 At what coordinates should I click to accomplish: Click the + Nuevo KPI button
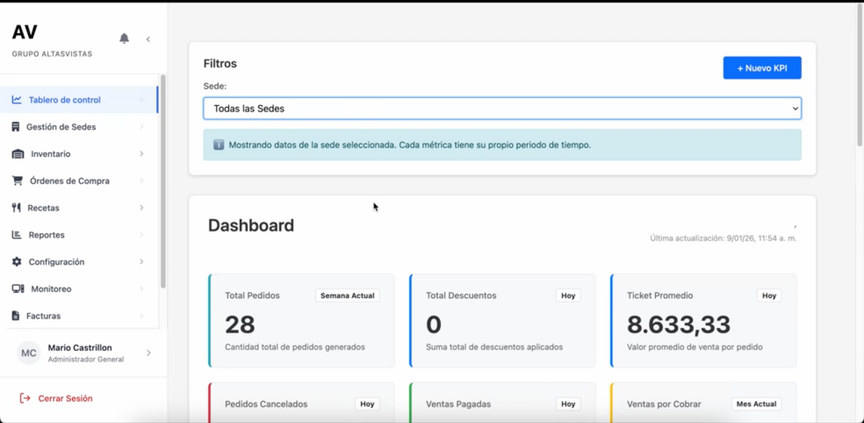[762, 68]
